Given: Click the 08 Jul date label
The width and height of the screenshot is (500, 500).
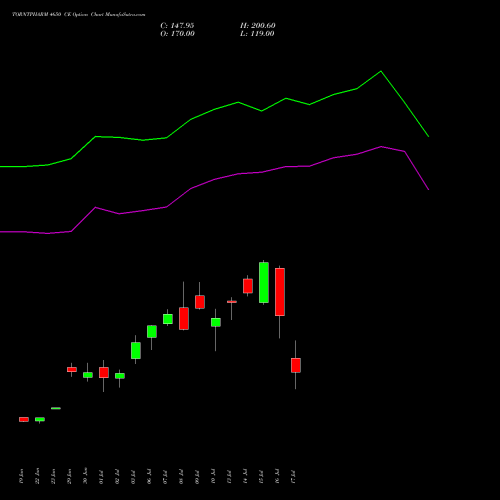Looking at the screenshot, I should [x=182, y=477].
